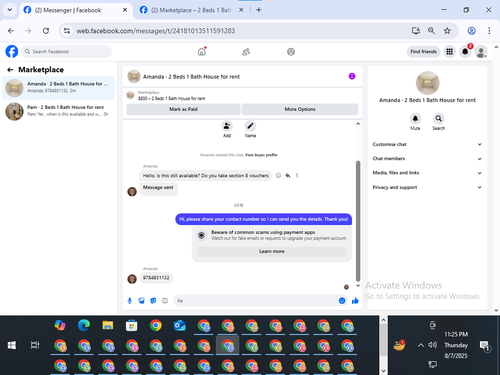The width and height of the screenshot is (500, 375).
Task: Open Facebook notifications bell
Action: pos(465,51)
